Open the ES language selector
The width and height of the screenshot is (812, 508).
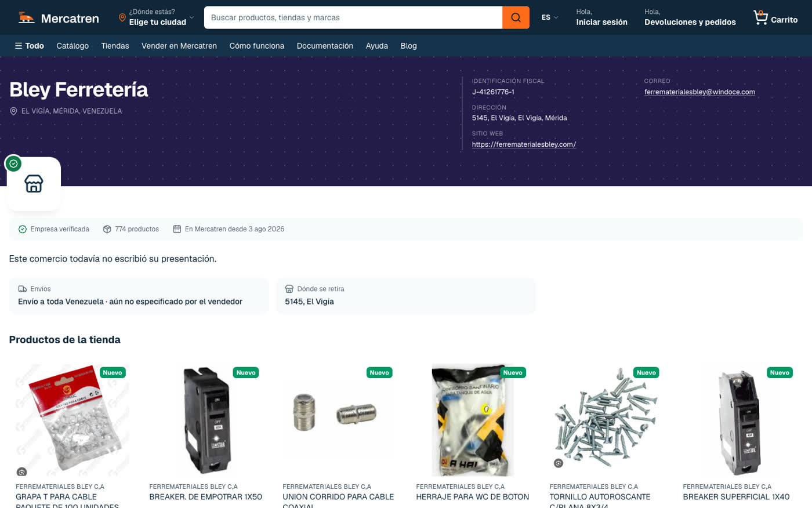coord(550,17)
